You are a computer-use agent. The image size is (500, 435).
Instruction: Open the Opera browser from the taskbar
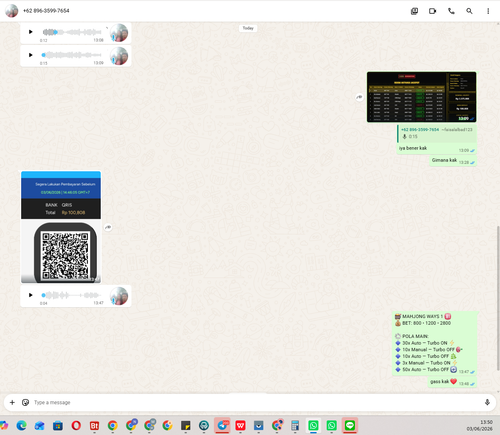tap(76, 425)
